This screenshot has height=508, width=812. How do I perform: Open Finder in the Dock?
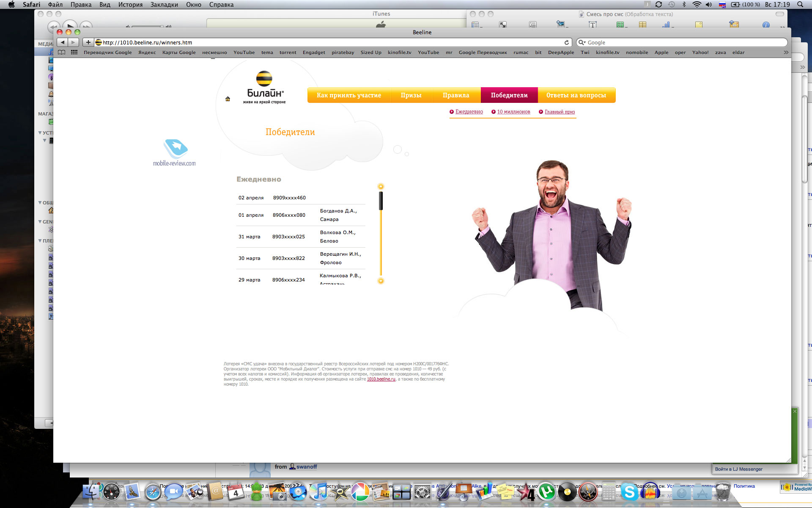pyautogui.click(x=91, y=492)
